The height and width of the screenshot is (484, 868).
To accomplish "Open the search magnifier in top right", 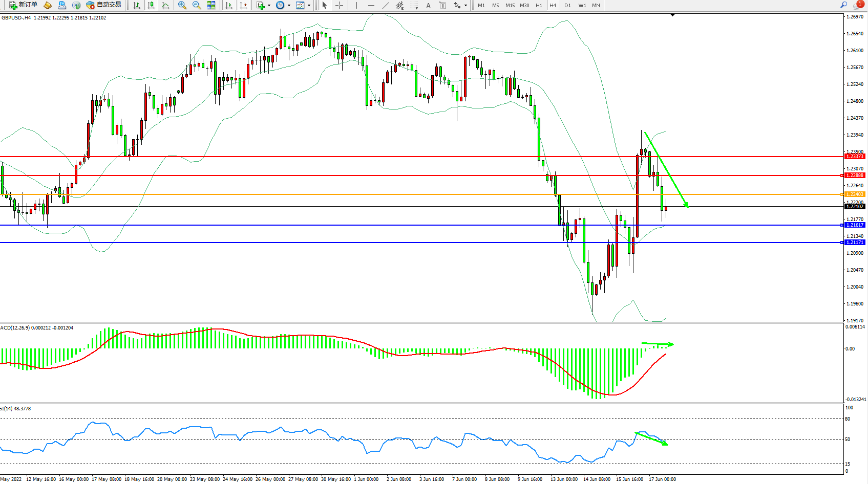I will [843, 5].
